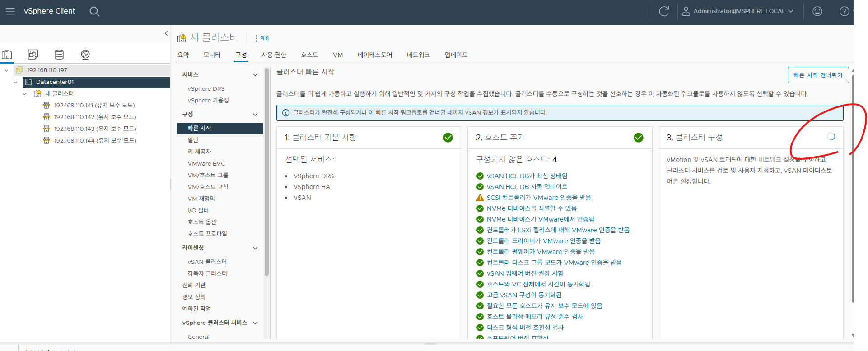Viewport: 868px width, 351px height.
Task: Click green check on 호스트 추가 card
Action: [639, 138]
